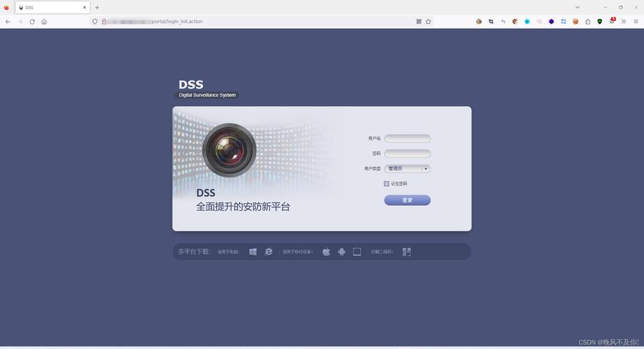Screen dimensions: 644x349
Task: Click the Android app download icon
Action: pyautogui.click(x=342, y=252)
